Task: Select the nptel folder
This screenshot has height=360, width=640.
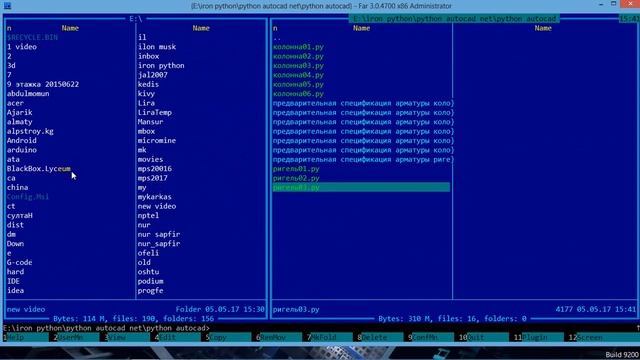Action: click(148, 216)
